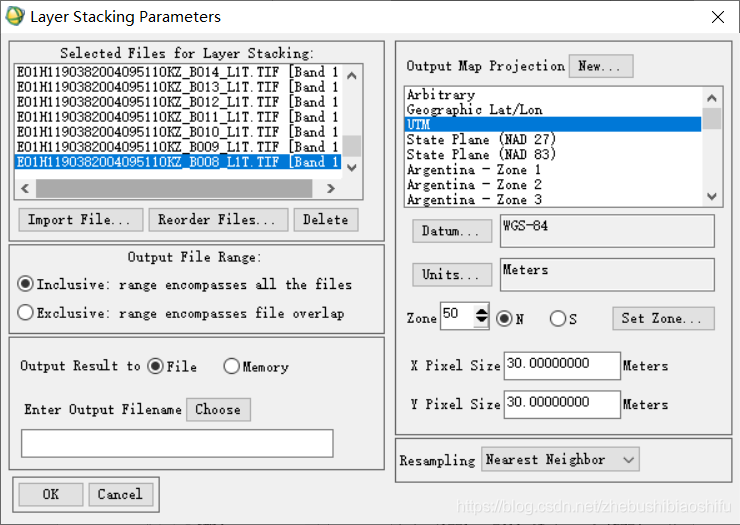Click the Set Zone button
Screen dimensions: 740x525
tap(663, 319)
